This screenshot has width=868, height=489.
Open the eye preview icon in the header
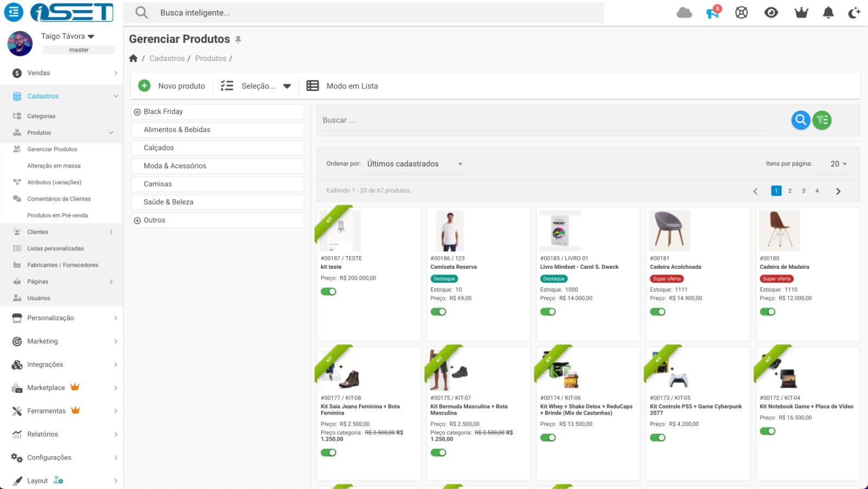[771, 12]
